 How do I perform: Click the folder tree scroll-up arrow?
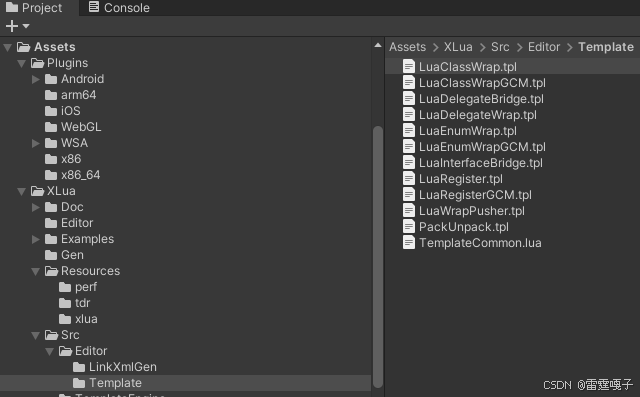click(x=378, y=45)
